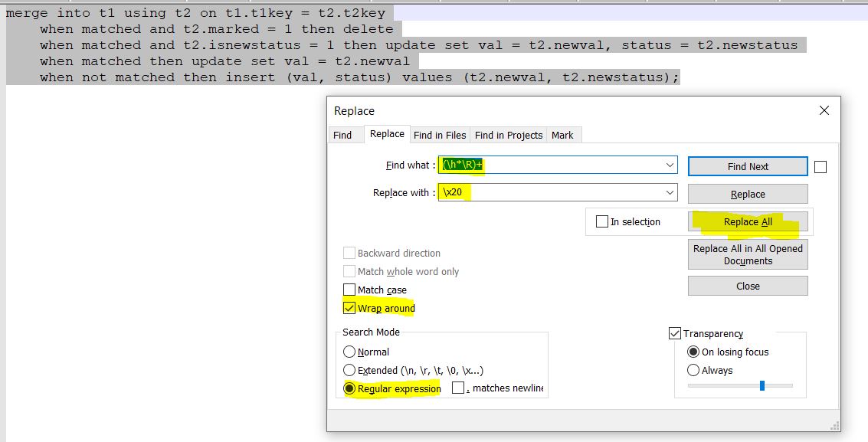Enable the In selection checkbox
The width and height of the screenshot is (868, 442).
(602, 221)
